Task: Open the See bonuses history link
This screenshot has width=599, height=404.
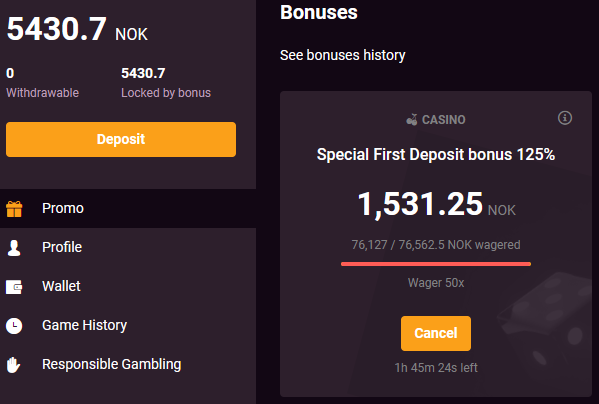Action: pyautogui.click(x=343, y=55)
